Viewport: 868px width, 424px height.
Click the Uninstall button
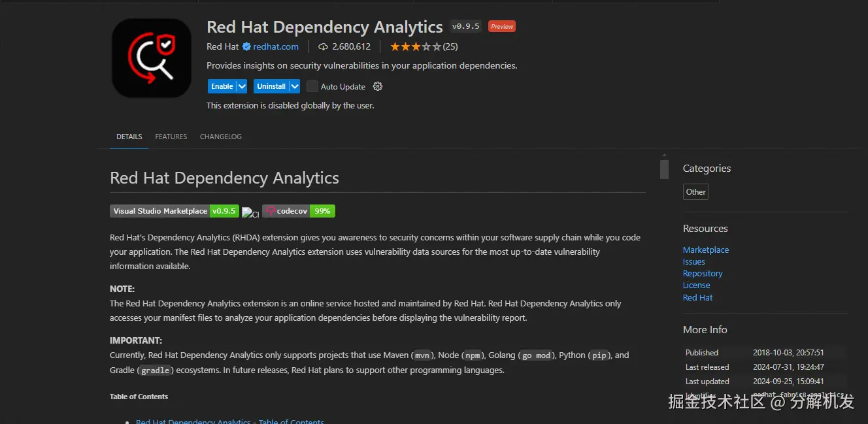271,86
